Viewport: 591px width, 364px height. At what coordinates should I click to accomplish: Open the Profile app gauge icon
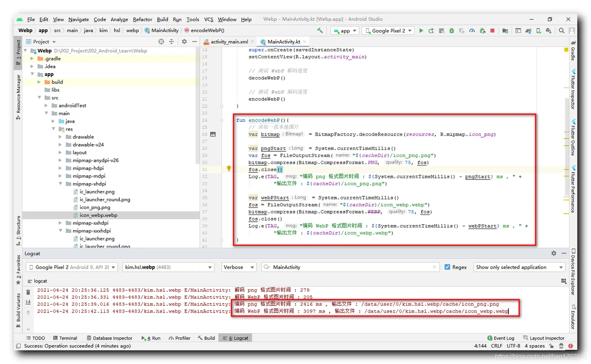tap(472, 30)
